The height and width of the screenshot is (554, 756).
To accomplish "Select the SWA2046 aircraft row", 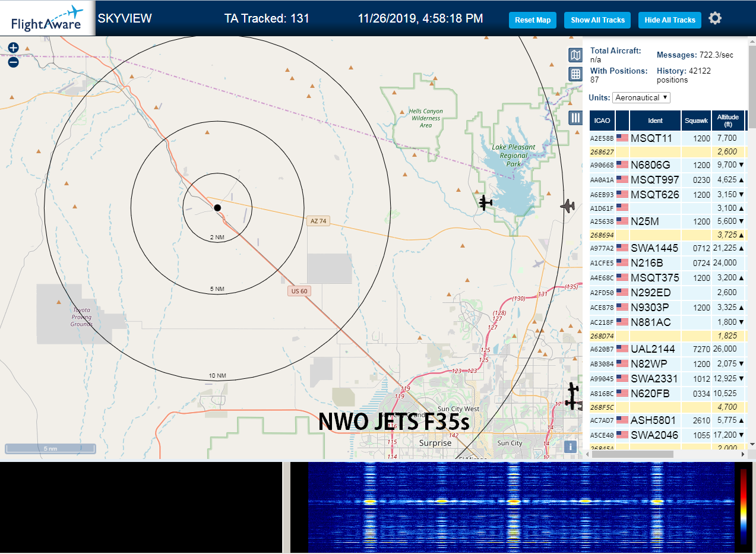I will (668, 435).
